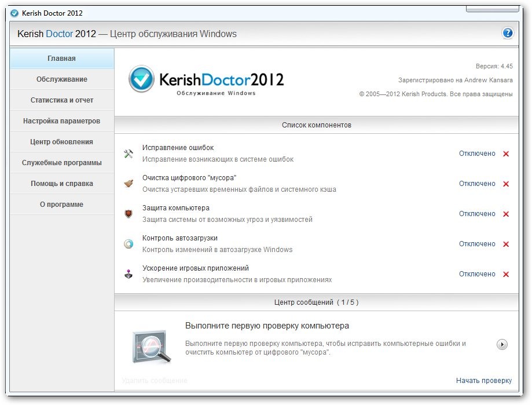Viewport: 532px width, 405px height.
Task: Select the Главная sidebar tab
Action: click(x=62, y=59)
